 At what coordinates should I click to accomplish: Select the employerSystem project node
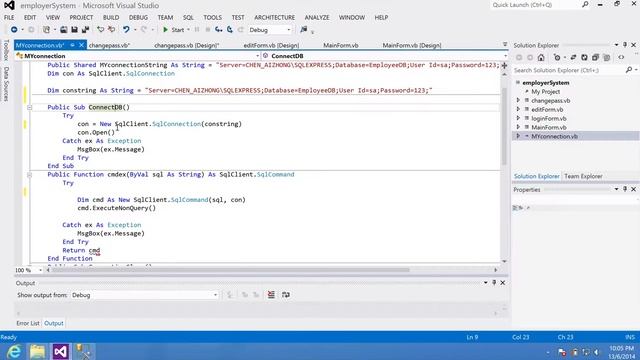pos(546,83)
